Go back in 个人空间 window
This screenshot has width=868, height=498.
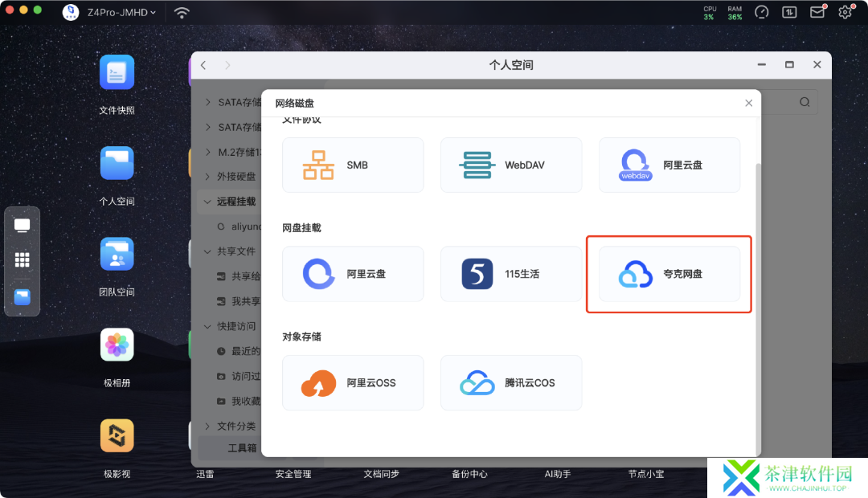(x=203, y=65)
